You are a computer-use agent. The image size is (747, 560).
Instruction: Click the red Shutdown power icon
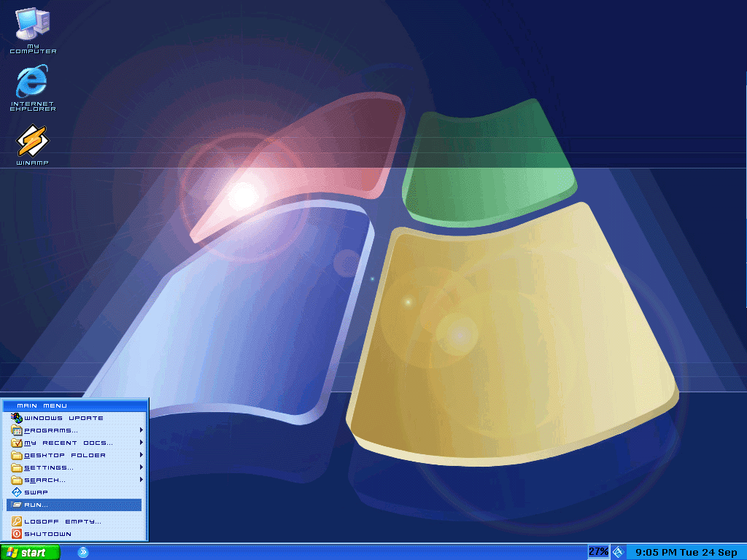coord(17,534)
